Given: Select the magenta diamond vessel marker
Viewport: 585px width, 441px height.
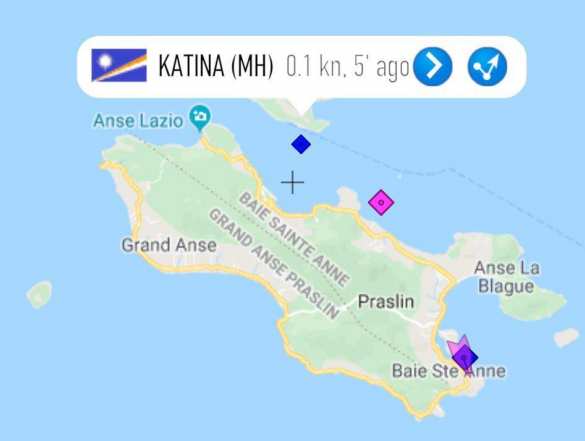Looking at the screenshot, I should [381, 202].
